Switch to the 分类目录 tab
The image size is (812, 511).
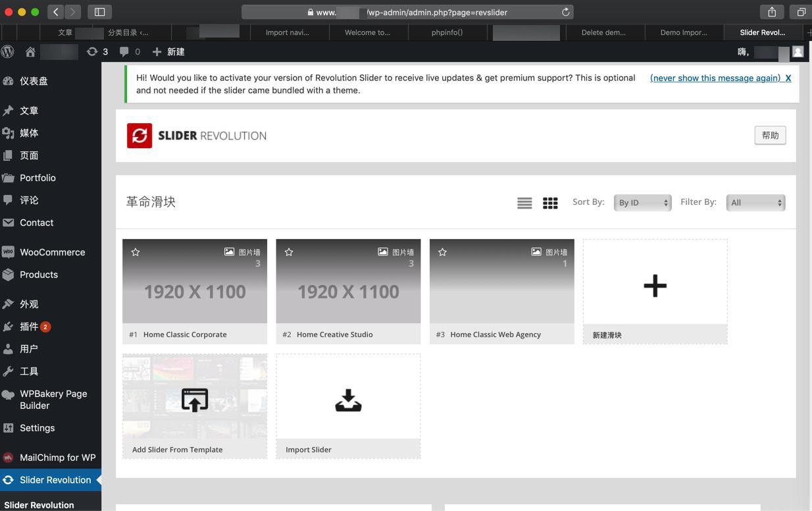tap(128, 32)
